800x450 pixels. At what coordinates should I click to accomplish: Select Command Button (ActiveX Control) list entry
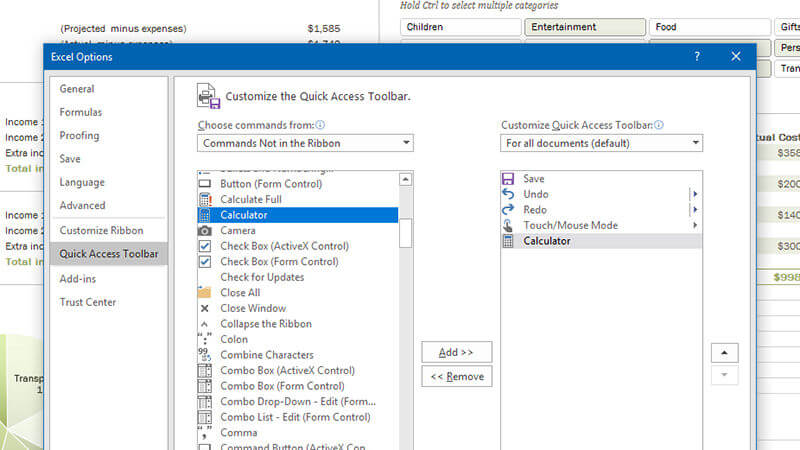coord(298,446)
